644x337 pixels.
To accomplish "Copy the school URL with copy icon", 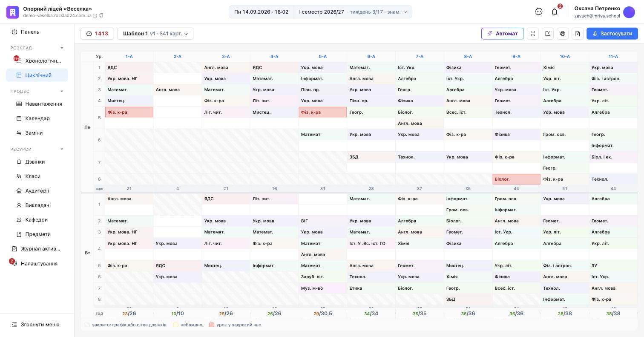I will (101, 16).
